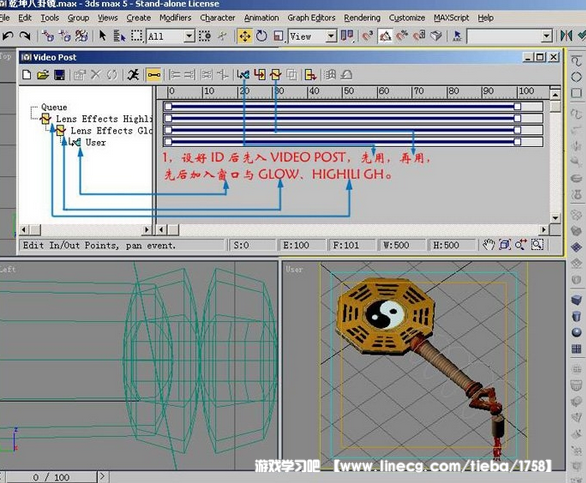Click the Add External Event icon
The width and height of the screenshot is (586, 483).
330,75
